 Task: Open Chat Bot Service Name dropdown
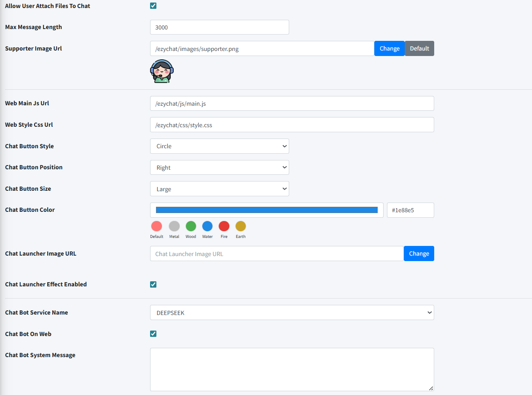tap(292, 312)
